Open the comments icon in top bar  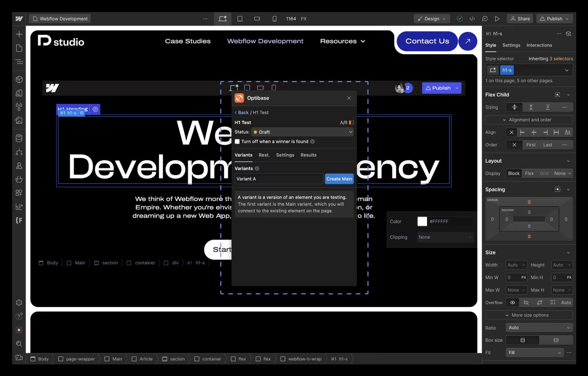click(485, 19)
